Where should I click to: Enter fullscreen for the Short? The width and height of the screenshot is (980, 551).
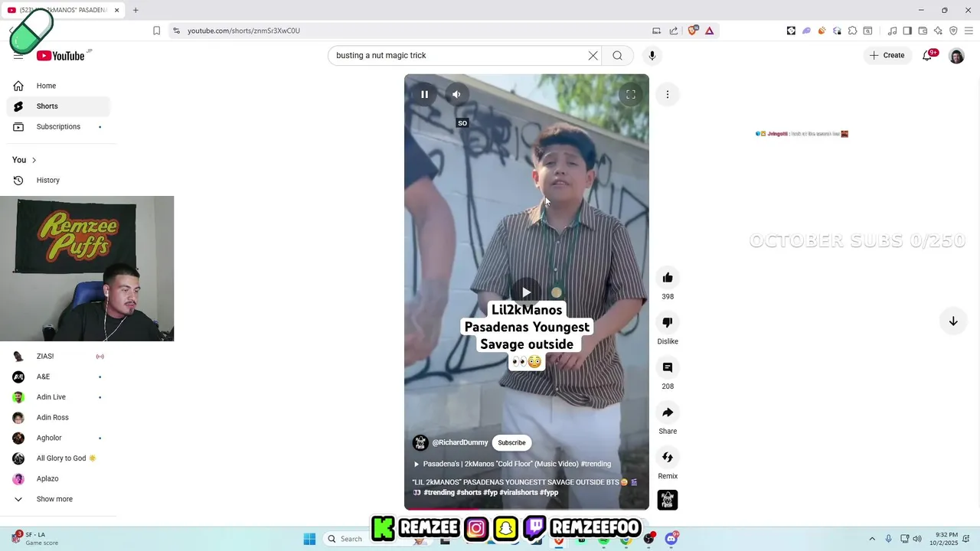631,94
